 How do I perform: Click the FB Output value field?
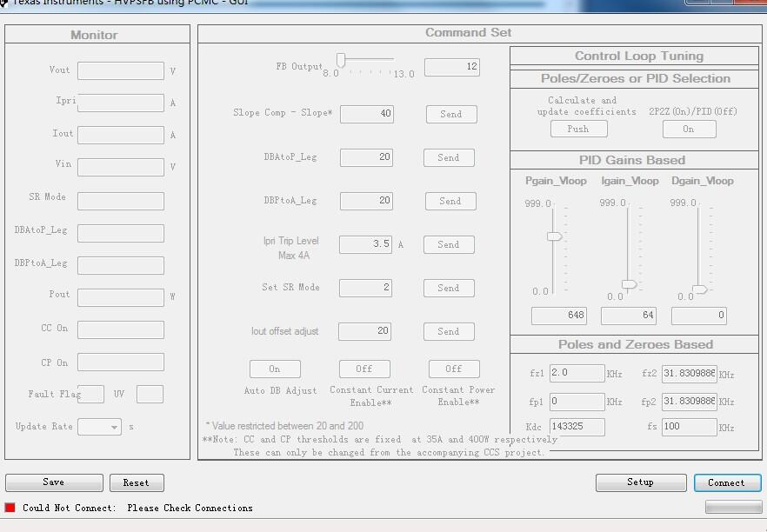coord(452,67)
